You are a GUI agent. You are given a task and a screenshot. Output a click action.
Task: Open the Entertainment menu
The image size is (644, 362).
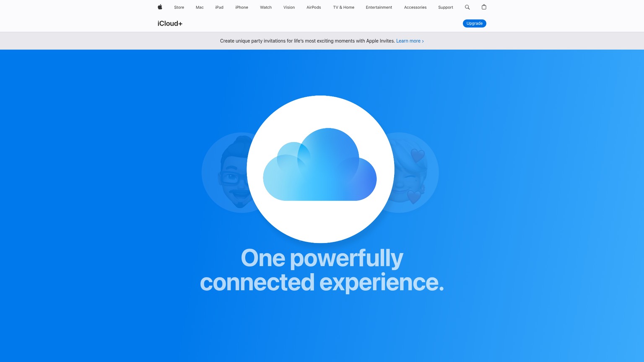(x=379, y=8)
